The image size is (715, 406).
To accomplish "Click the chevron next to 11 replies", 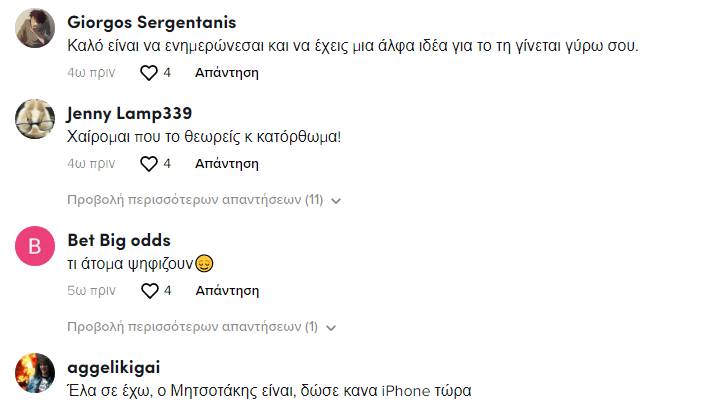I will point(336,201).
